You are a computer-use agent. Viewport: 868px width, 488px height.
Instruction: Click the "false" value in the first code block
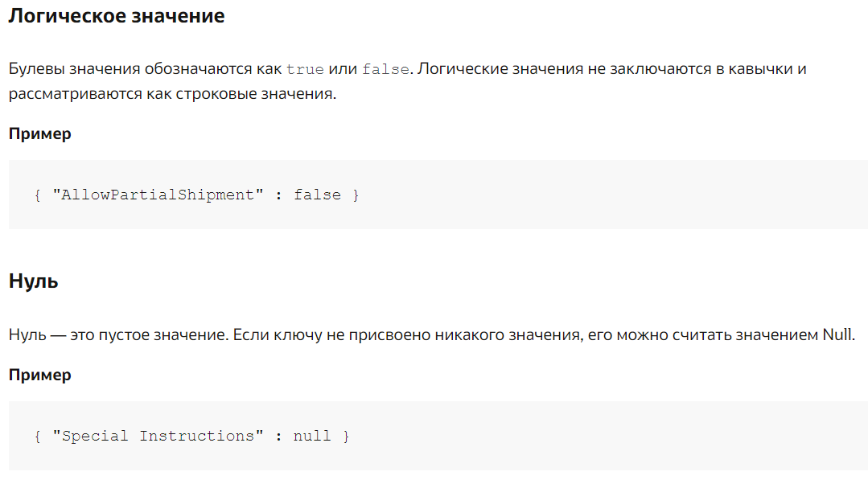pos(317,195)
